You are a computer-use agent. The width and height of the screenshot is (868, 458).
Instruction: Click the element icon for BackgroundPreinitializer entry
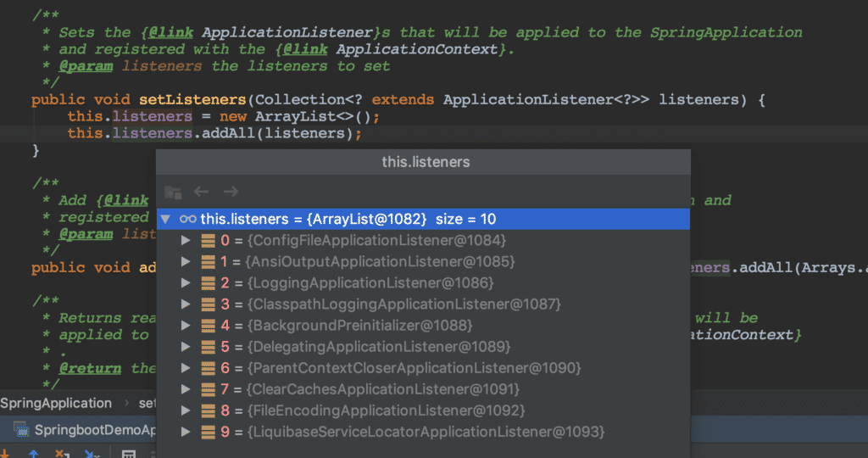point(208,325)
